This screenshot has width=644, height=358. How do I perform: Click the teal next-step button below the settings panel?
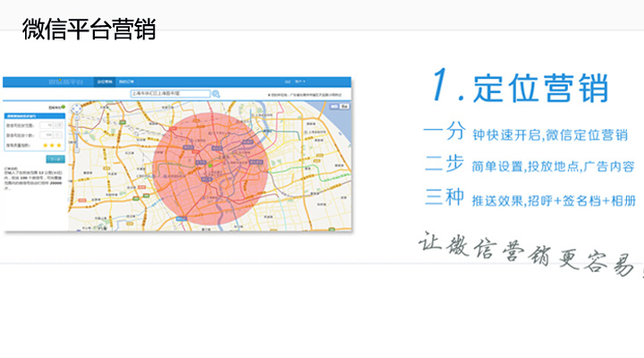pyautogui.click(x=55, y=159)
